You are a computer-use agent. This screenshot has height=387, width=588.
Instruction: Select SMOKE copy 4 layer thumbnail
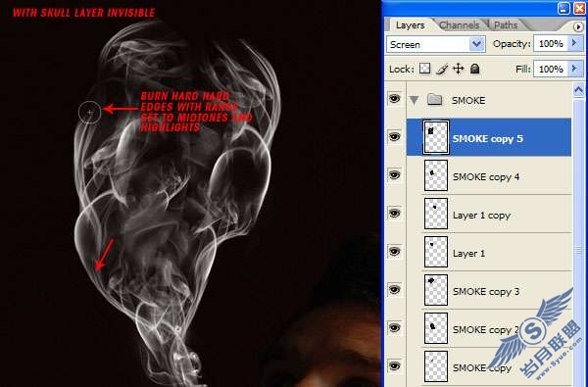click(436, 175)
